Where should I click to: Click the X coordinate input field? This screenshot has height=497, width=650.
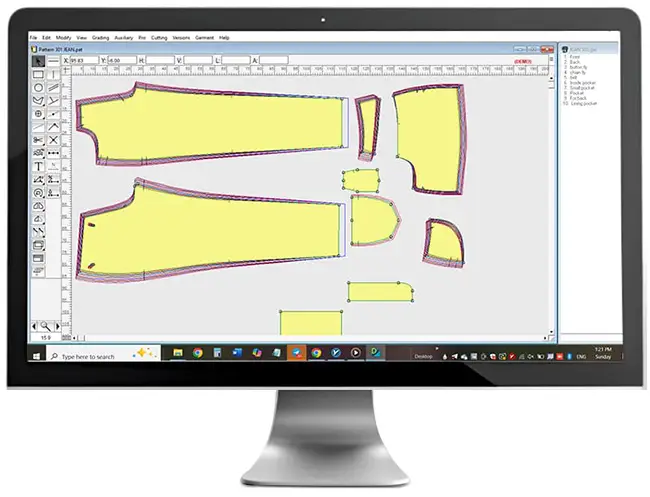[x=85, y=61]
